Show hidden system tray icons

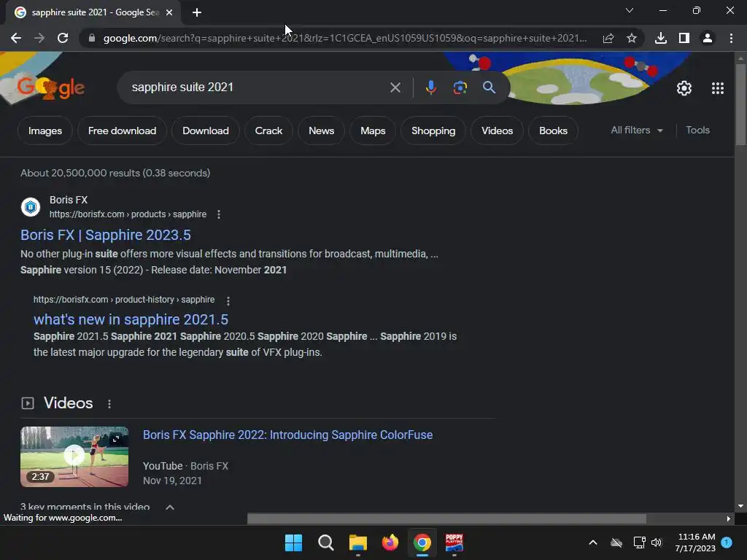[593, 542]
